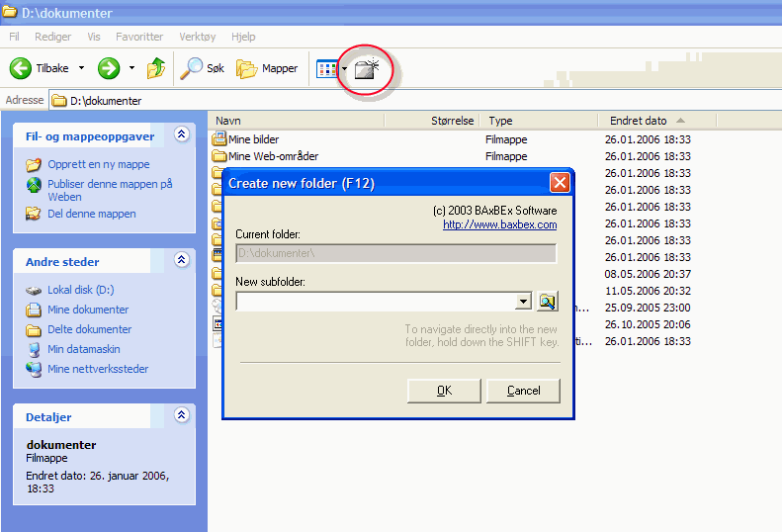Open the baxbex.com hyperlink in dialog
Viewport: 782px width, 532px height.
(x=499, y=224)
